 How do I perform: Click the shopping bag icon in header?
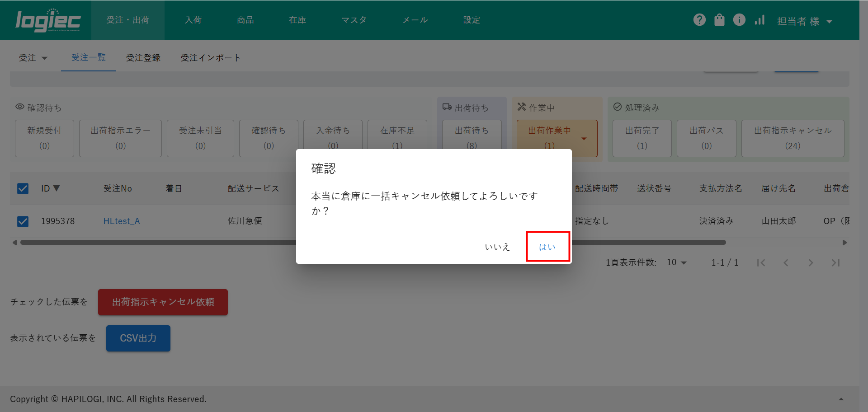pyautogui.click(x=719, y=20)
